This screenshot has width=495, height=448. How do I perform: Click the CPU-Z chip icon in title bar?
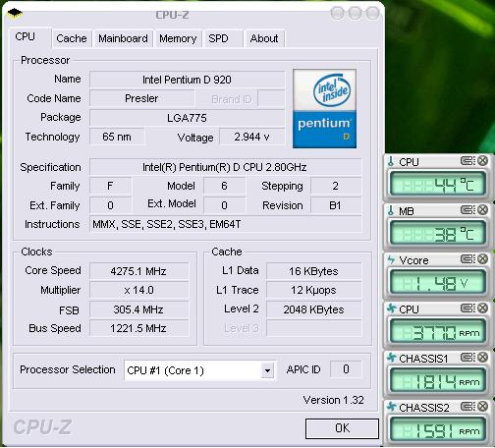point(15,13)
